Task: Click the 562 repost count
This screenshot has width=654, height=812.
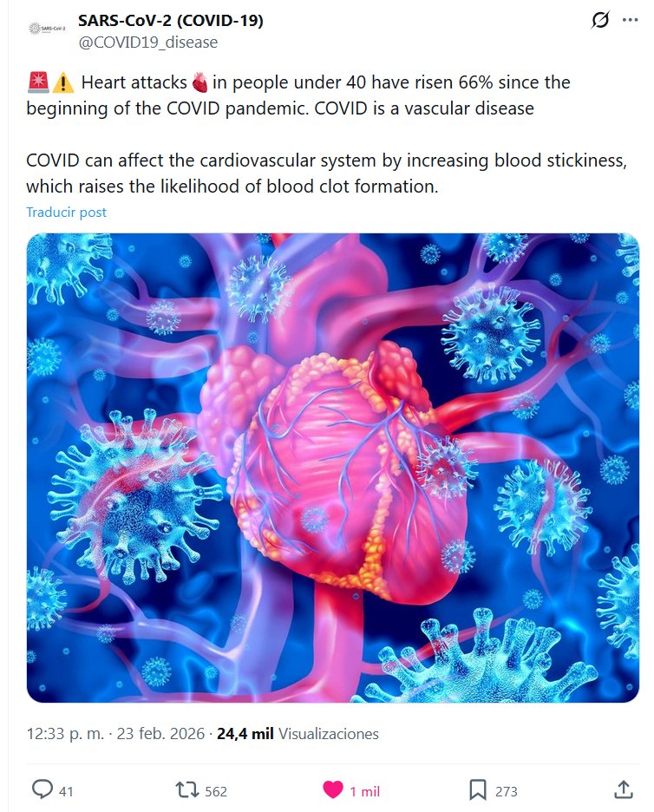Action: coord(216,791)
